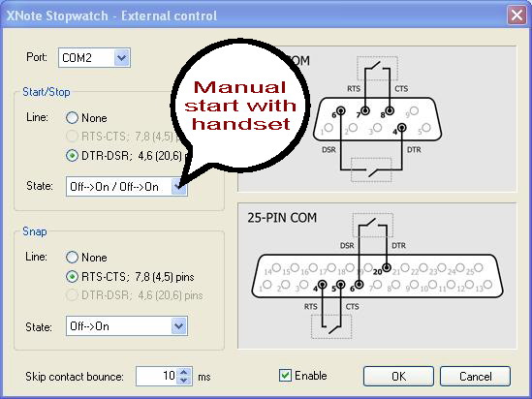Open the Port COM2 dropdown

click(121, 58)
